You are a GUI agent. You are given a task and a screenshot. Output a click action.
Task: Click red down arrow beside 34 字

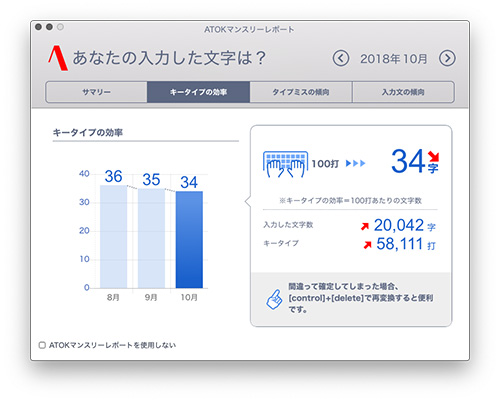(434, 156)
